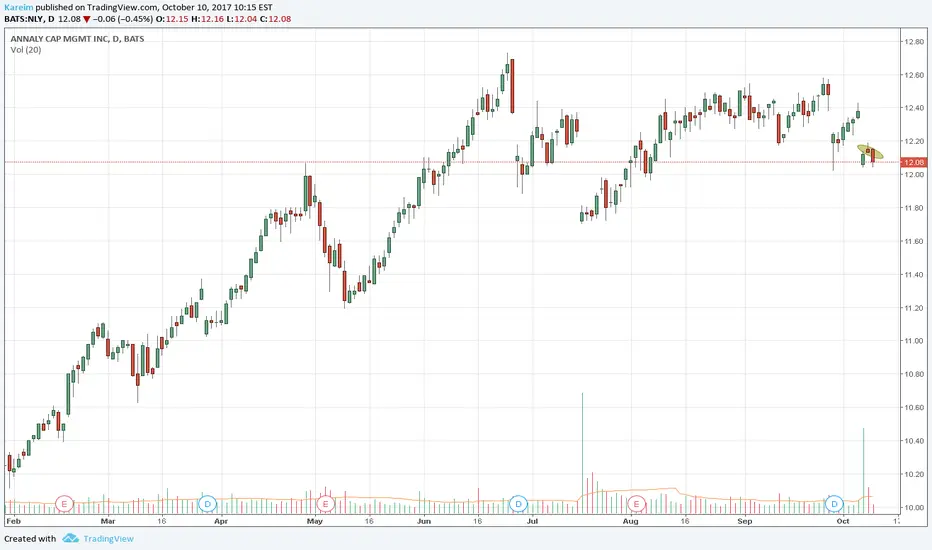This screenshot has width=932, height=550.
Task: Click the red down-triangle change indicator
Action: [x=87, y=19]
